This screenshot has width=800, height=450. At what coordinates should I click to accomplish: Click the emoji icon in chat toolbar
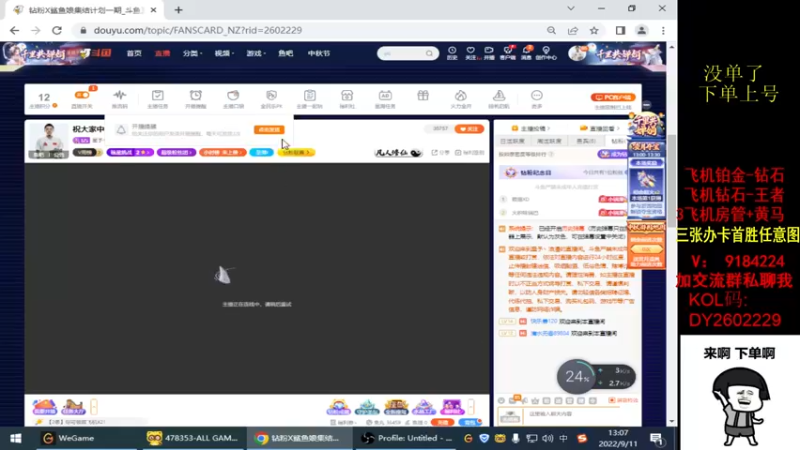pyautogui.click(x=501, y=401)
